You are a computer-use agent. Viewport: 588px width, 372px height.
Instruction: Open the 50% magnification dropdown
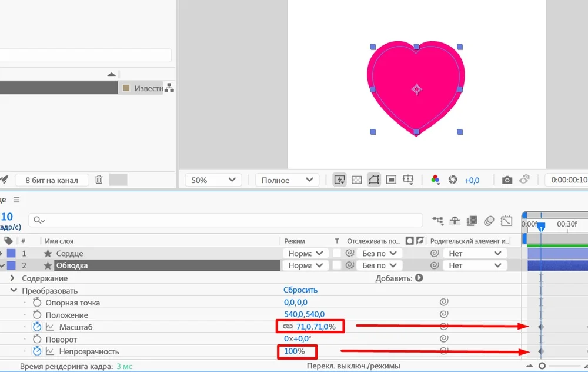pyautogui.click(x=213, y=180)
